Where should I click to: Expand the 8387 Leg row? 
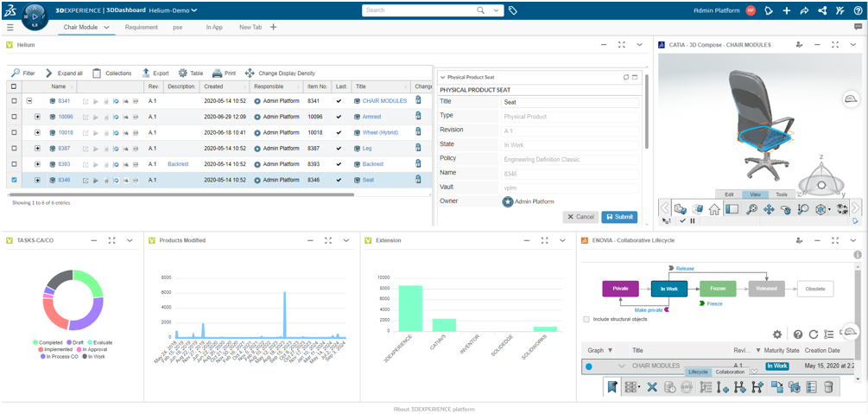(x=37, y=149)
